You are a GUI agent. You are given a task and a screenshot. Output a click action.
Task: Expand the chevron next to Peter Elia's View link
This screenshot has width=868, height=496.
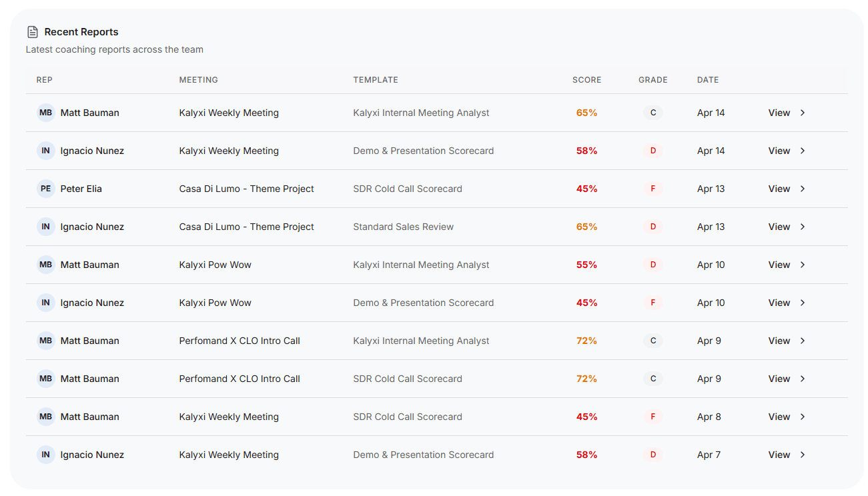point(803,189)
